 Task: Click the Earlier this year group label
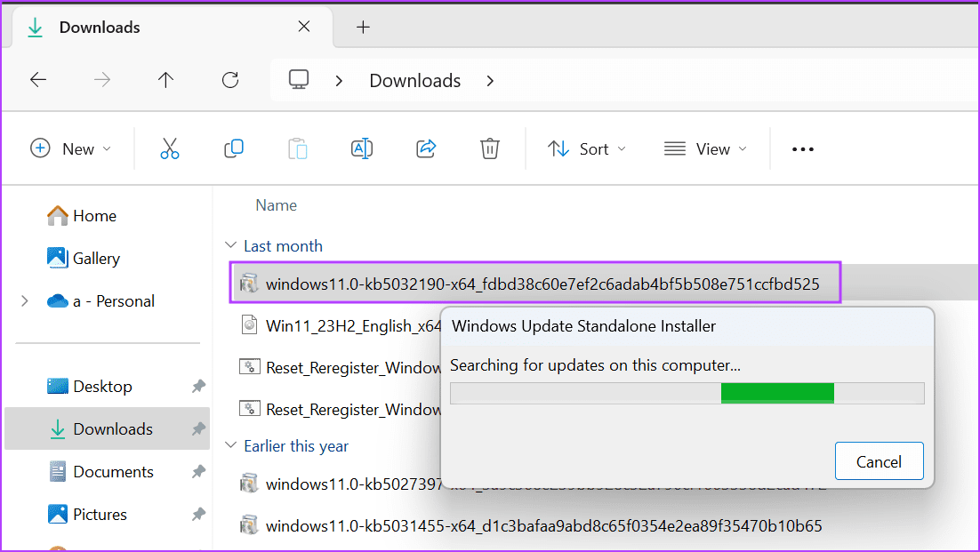295,446
